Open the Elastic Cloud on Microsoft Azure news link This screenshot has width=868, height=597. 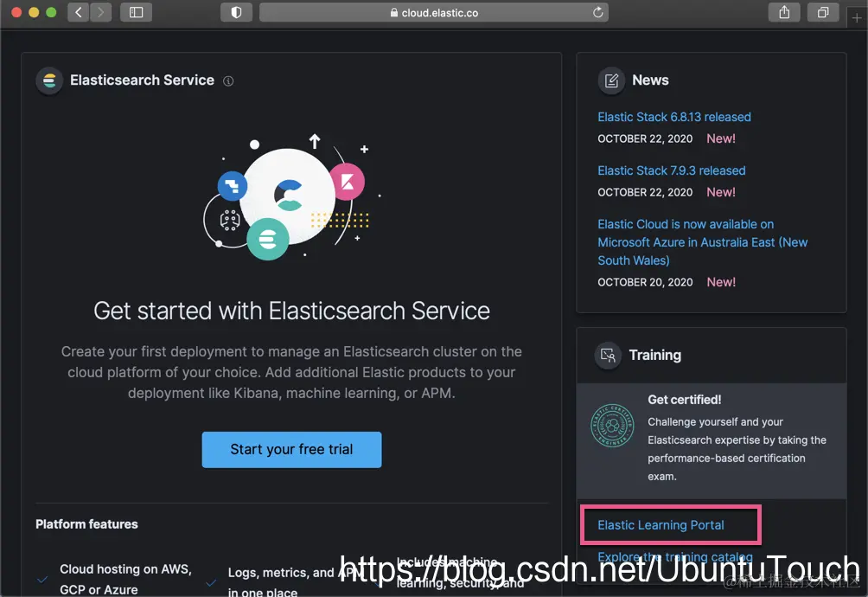click(703, 242)
